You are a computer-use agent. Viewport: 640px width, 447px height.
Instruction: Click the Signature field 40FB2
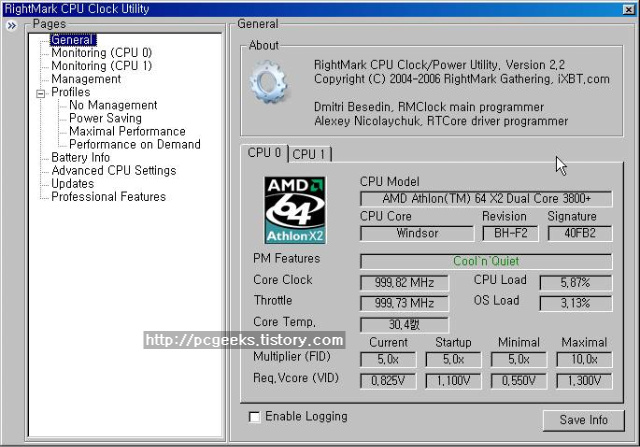click(x=580, y=234)
